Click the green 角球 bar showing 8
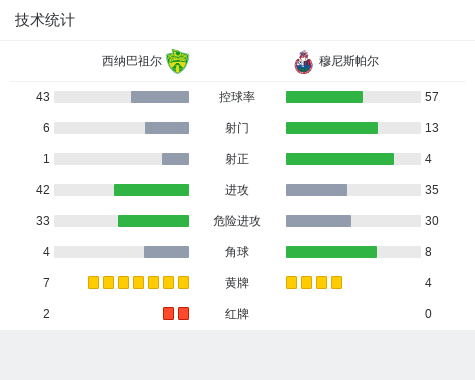475x380 pixels. click(x=331, y=252)
